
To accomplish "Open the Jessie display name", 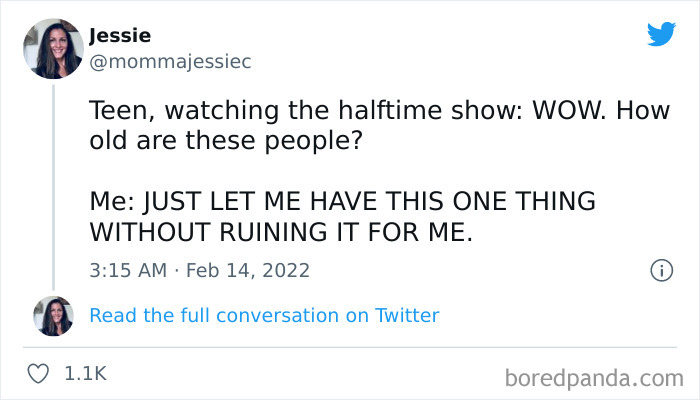I will click(120, 36).
